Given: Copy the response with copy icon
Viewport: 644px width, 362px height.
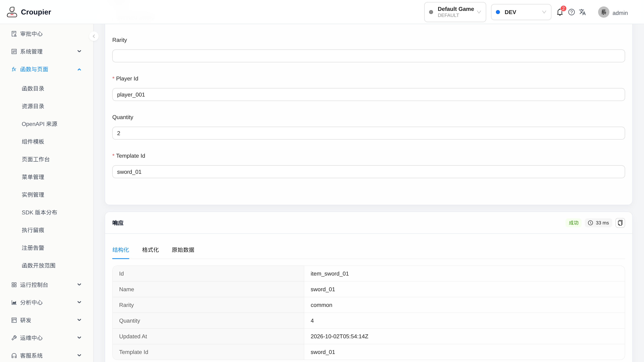Looking at the screenshot, I should pyautogui.click(x=620, y=223).
